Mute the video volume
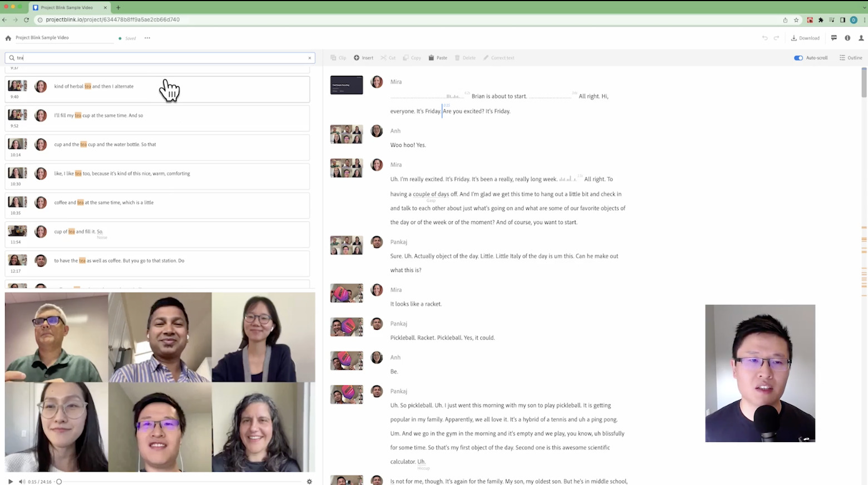This screenshot has height=485, width=868. 22,482
